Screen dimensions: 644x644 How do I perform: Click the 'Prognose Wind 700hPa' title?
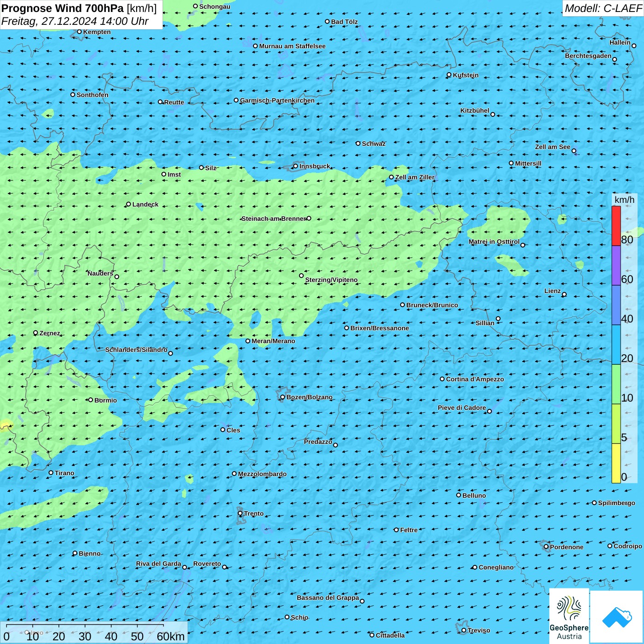click(x=63, y=8)
